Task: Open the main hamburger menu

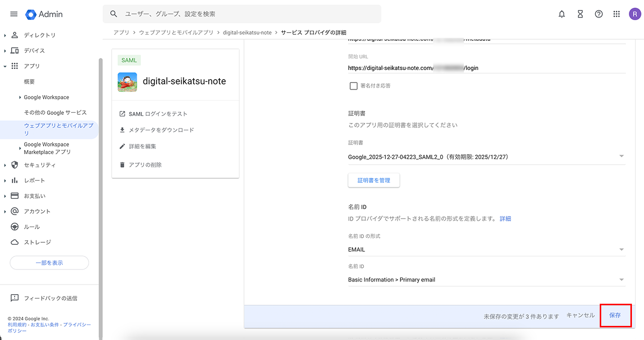Action: pos(14,14)
